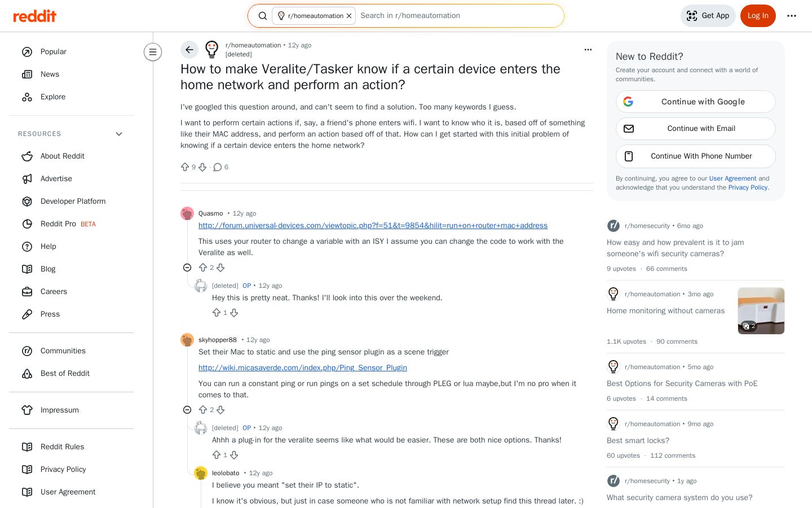
Task: Downvote skyhopper88's comment
Action: (x=220, y=410)
